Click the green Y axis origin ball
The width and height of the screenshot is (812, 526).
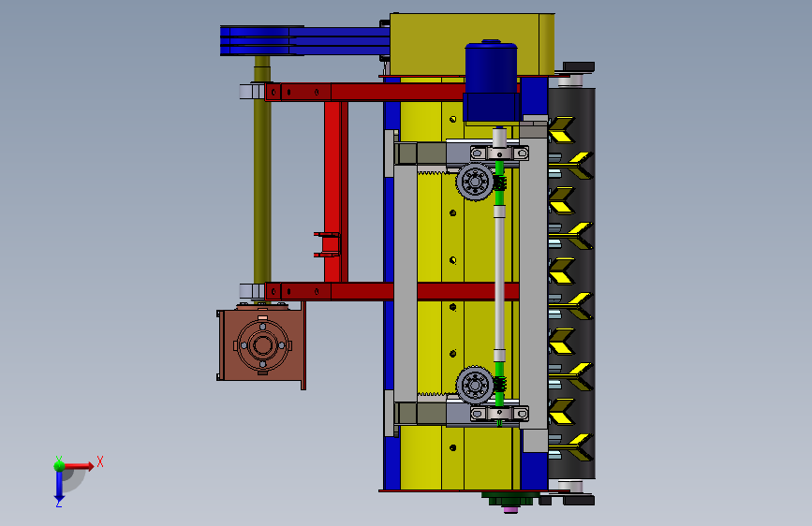click(x=59, y=465)
